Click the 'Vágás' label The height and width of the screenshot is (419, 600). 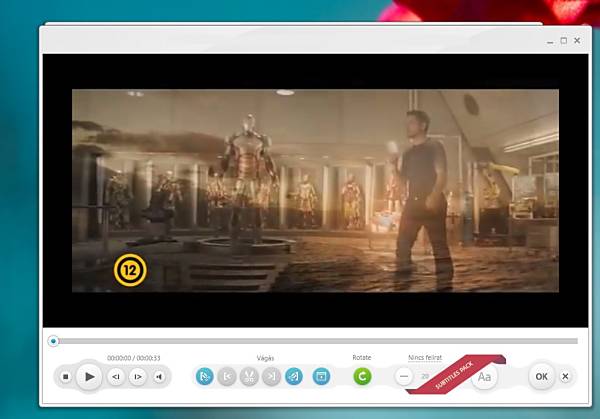pyautogui.click(x=265, y=358)
